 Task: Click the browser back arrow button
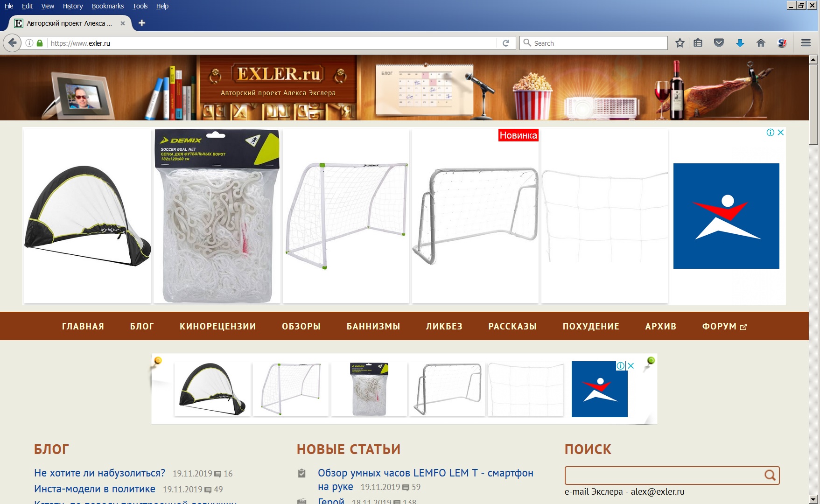tap(12, 43)
